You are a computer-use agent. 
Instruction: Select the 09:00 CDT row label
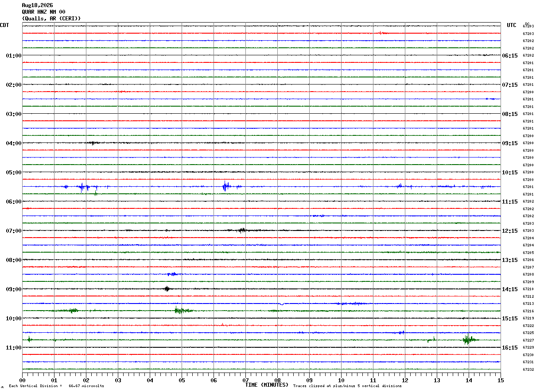[x=14, y=289]
